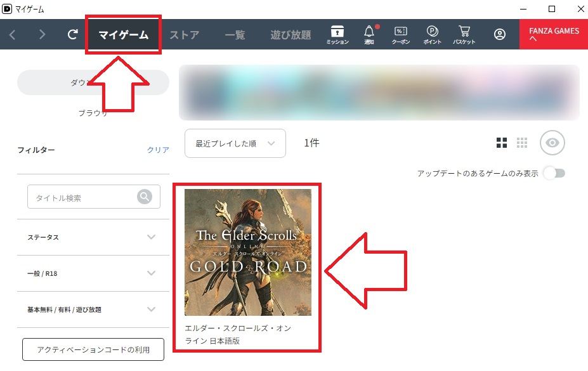Open the ミッション mission icon
This screenshot has width=588, height=371.
[x=337, y=35]
